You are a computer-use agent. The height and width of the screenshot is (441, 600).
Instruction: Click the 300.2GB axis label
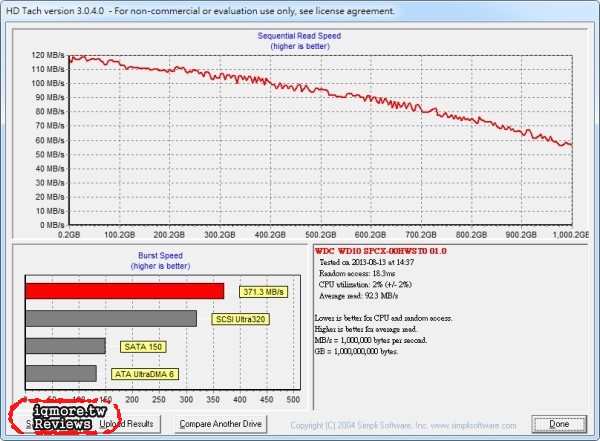[220, 235]
